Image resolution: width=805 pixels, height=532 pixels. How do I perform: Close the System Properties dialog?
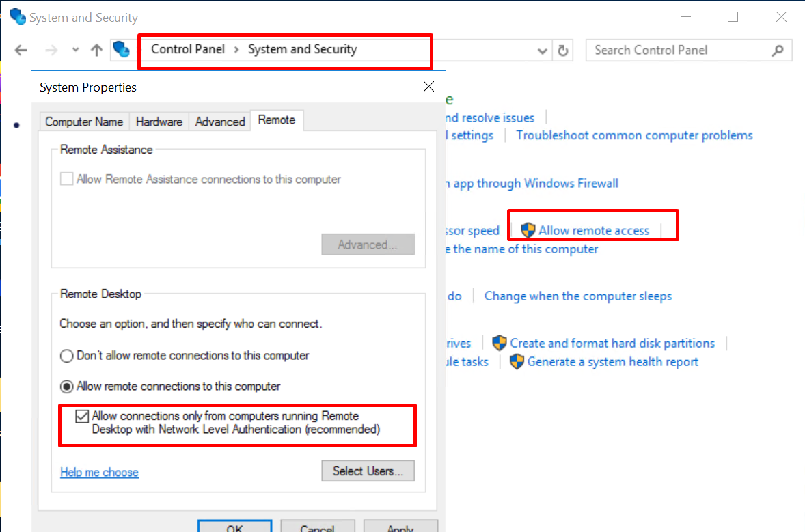(428, 87)
